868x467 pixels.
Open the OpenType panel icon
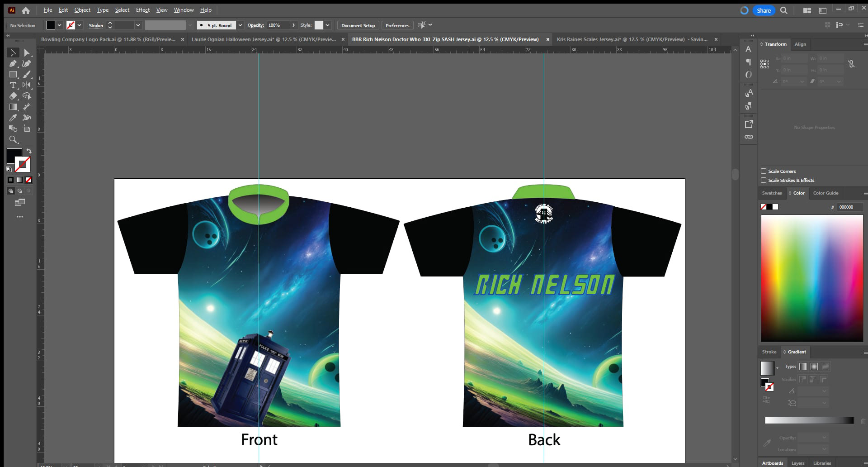tap(749, 75)
